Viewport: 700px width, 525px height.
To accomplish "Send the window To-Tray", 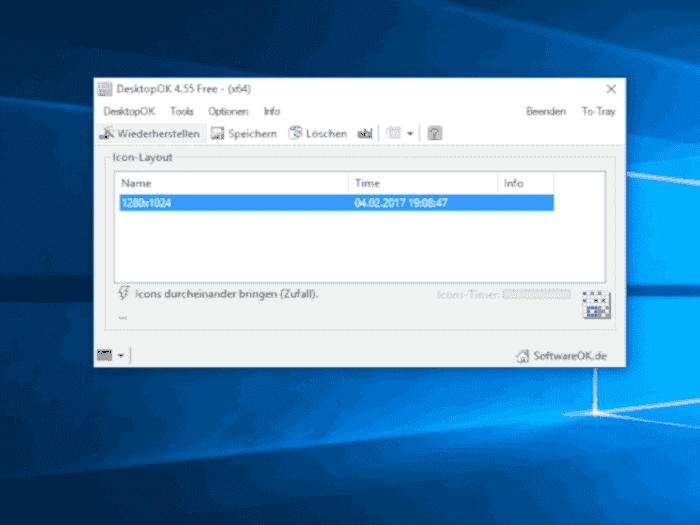I will point(598,111).
